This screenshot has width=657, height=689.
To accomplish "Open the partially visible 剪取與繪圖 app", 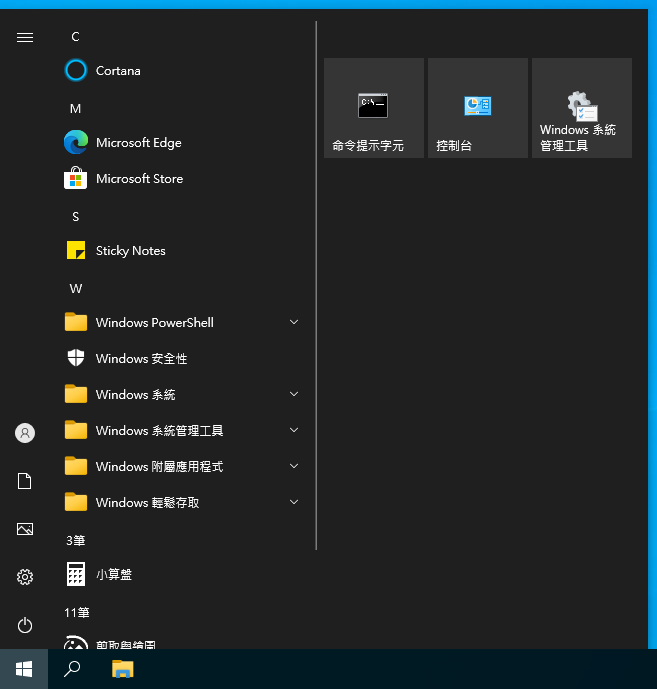I will (182, 641).
